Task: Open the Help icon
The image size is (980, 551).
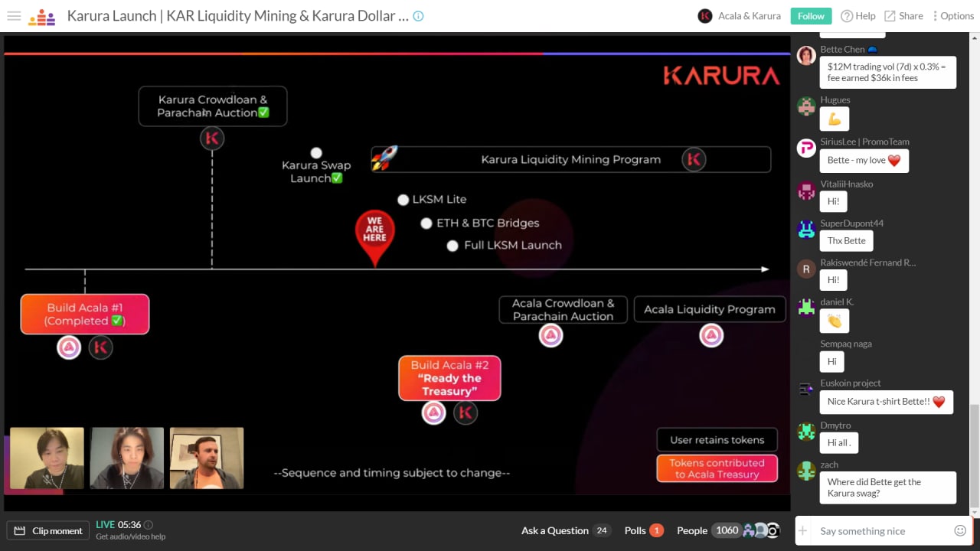Action: pyautogui.click(x=847, y=16)
